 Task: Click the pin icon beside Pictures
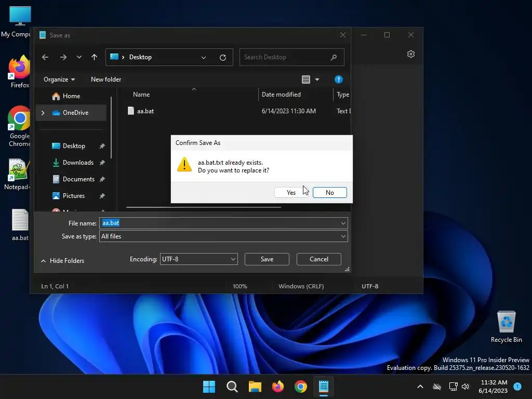tap(102, 196)
